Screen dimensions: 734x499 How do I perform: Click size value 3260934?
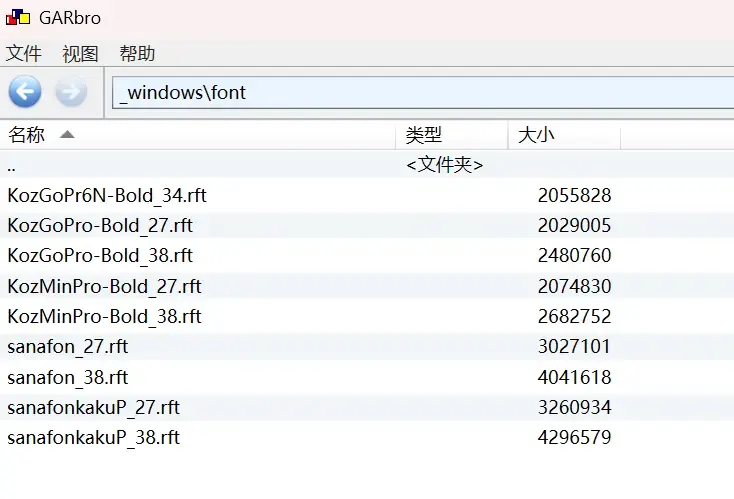pos(574,407)
